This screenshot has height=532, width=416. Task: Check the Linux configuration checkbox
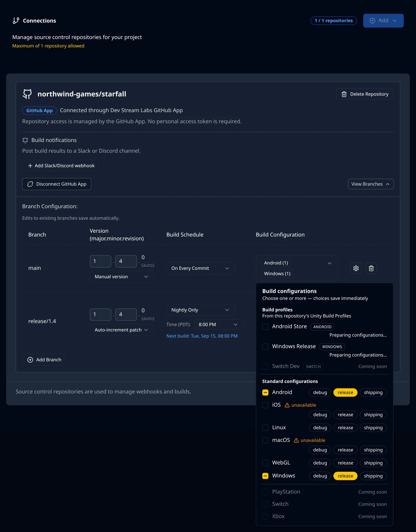tap(265, 427)
